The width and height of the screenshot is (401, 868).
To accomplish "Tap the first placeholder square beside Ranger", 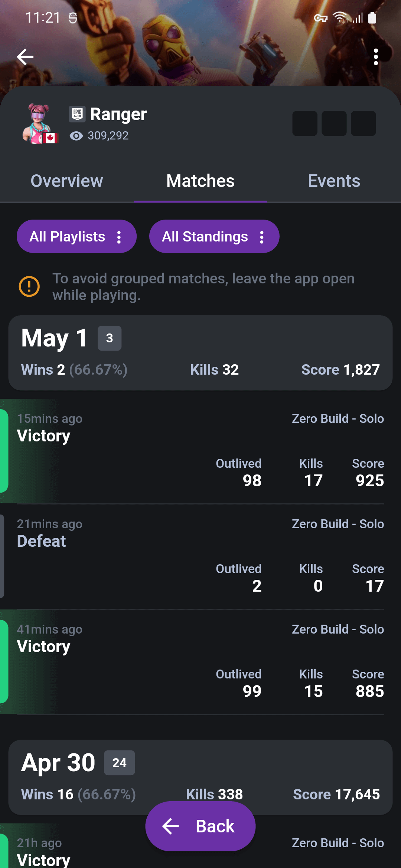I will pos(304,124).
